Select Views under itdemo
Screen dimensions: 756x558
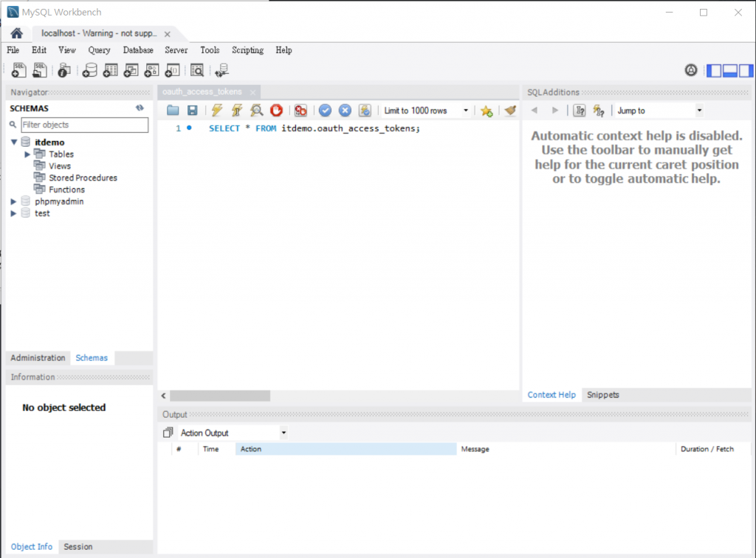point(60,166)
